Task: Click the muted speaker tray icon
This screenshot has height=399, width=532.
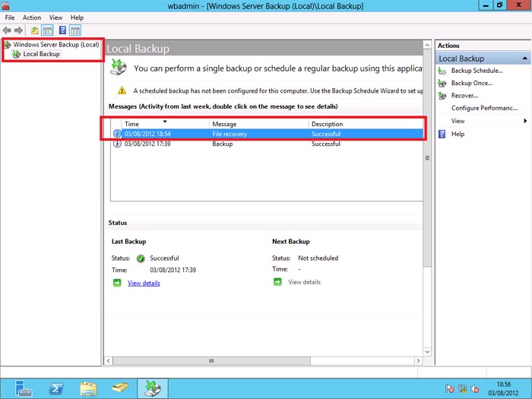Action: (x=475, y=388)
